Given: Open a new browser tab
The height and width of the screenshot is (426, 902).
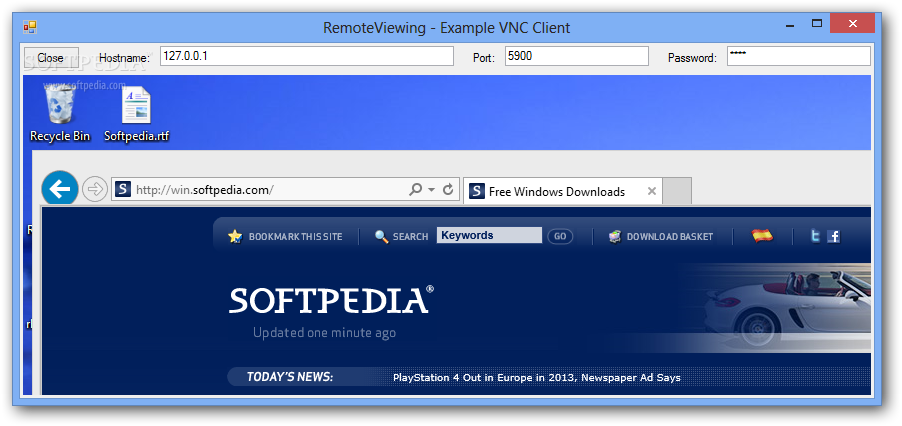Looking at the screenshot, I should (x=677, y=191).
